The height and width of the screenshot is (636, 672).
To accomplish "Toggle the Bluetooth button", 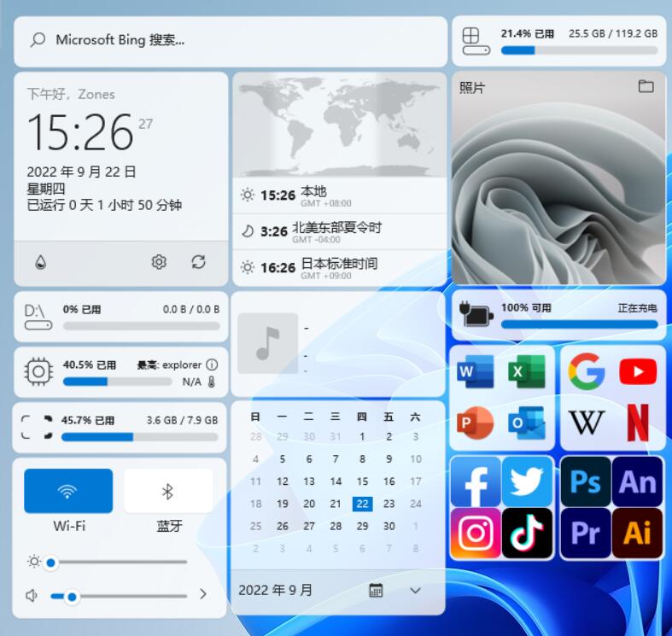I will (x=168, y=491).
